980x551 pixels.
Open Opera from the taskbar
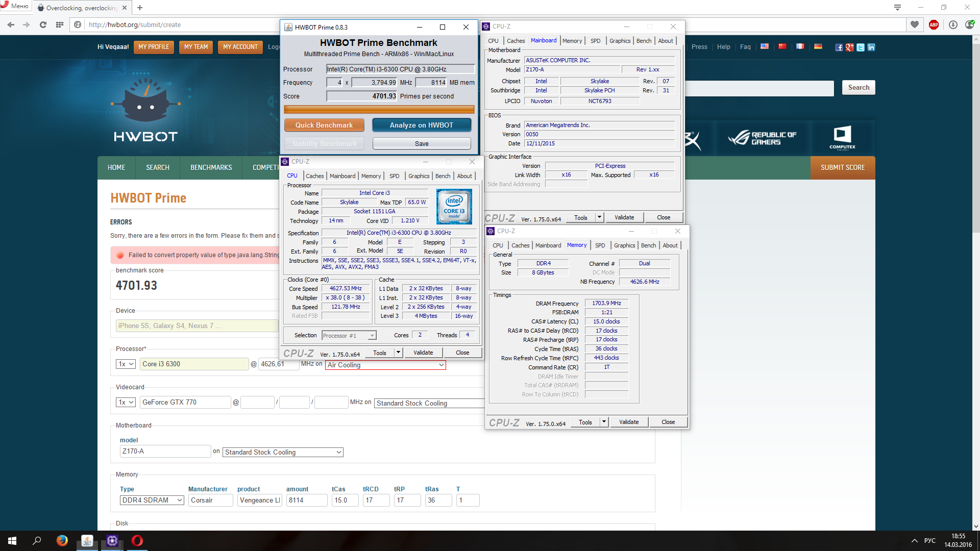click(x=137, y=541)
